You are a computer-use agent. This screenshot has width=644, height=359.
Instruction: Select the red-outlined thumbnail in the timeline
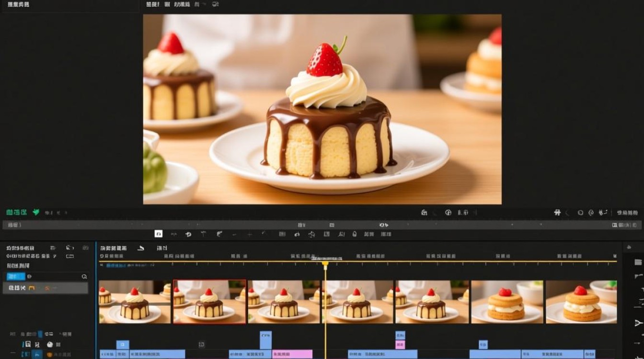click(209, 302)
